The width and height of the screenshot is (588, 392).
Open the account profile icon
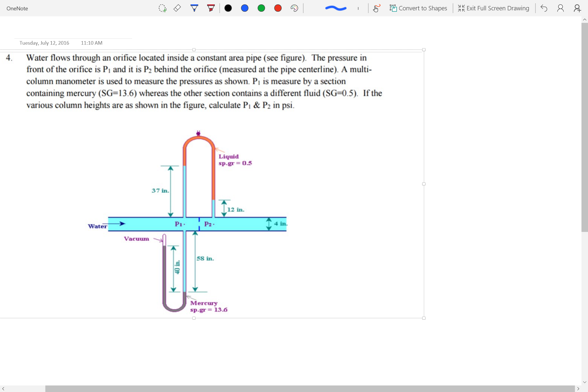point(560,8)
